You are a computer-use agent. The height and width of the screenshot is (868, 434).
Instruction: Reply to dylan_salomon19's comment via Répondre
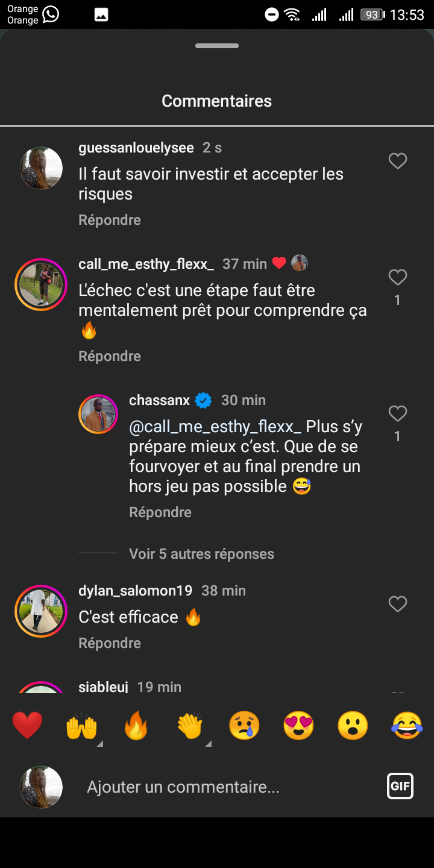(x=110, y=643)
